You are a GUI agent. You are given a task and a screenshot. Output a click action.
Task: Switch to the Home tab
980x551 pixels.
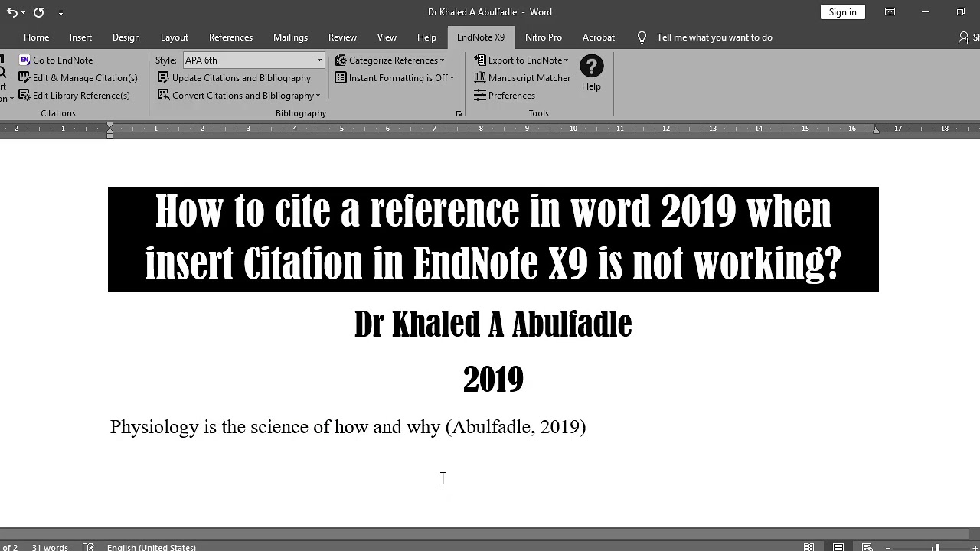coord(36,37)
